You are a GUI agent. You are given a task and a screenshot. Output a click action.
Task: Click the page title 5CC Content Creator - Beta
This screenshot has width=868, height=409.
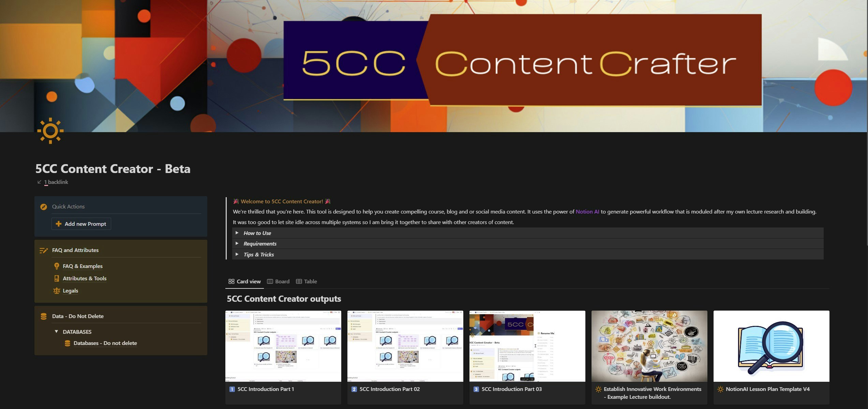pyautogui.click(x=113, y=169)
